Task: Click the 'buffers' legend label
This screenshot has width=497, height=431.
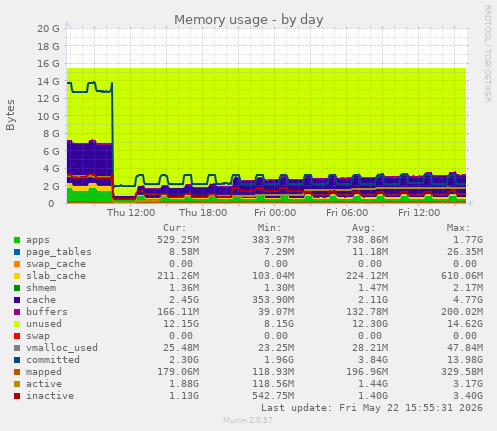Action: [47, 312]
